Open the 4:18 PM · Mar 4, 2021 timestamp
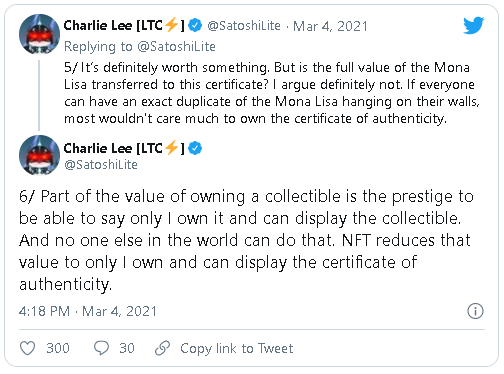 pos(88,311)
